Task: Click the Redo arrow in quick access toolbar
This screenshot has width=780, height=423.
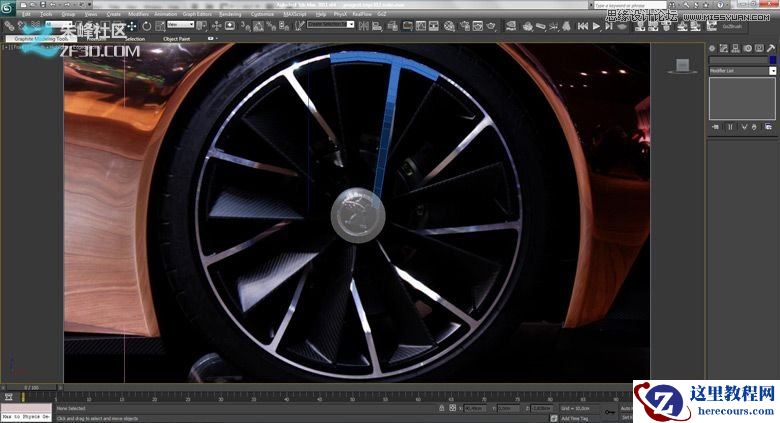Action: (67, 4)
